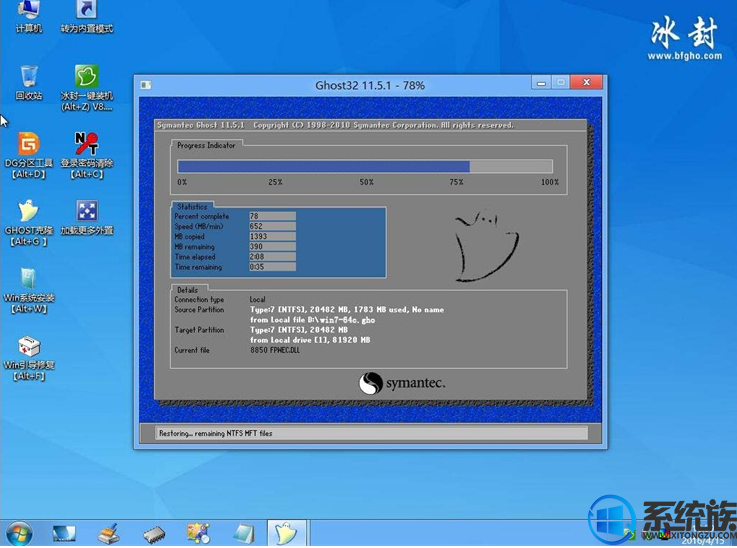The height and width of the screenshot is (548, 737).
Task: Open the notebook taskbar icon
Action: (x=243, y=534)
